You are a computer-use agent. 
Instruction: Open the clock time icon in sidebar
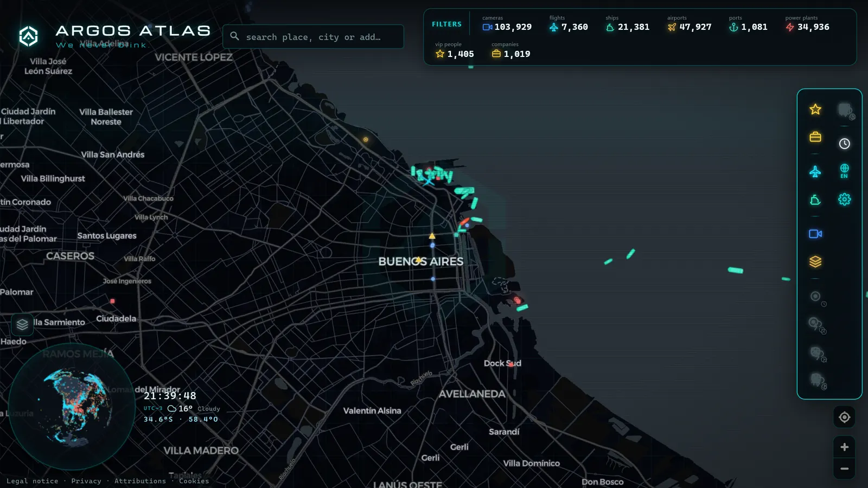[844, 144]
